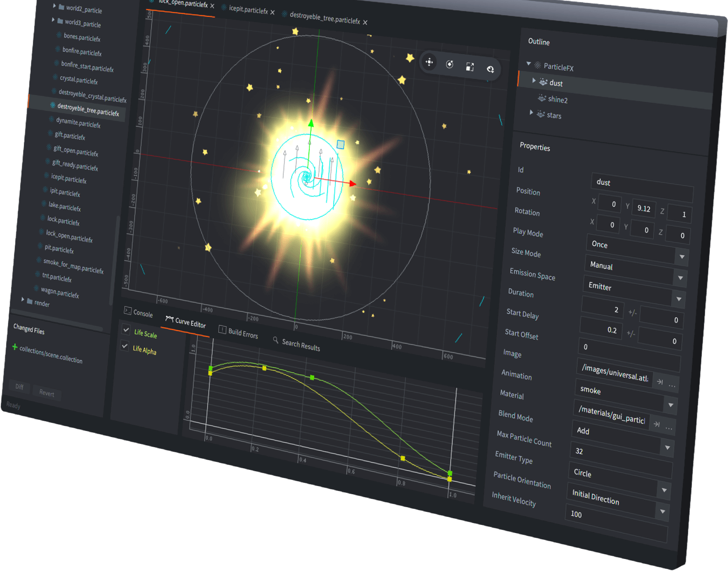Click the Console tab icon
Image resolution: width=728 pixels, height=571 pixels.
[x=128, y=310]
